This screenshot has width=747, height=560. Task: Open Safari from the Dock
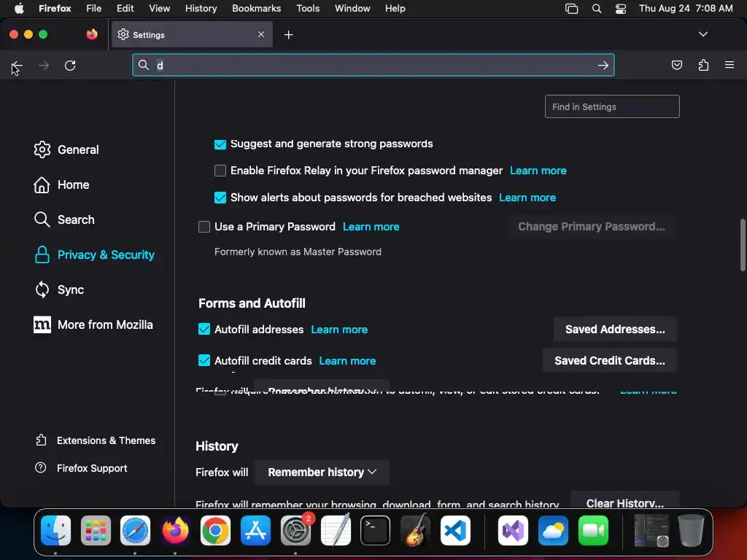pos(135,531)
